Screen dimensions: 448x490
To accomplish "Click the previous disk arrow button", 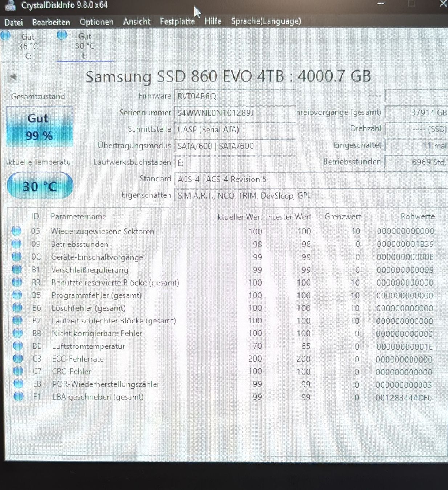I will (13, 77).
